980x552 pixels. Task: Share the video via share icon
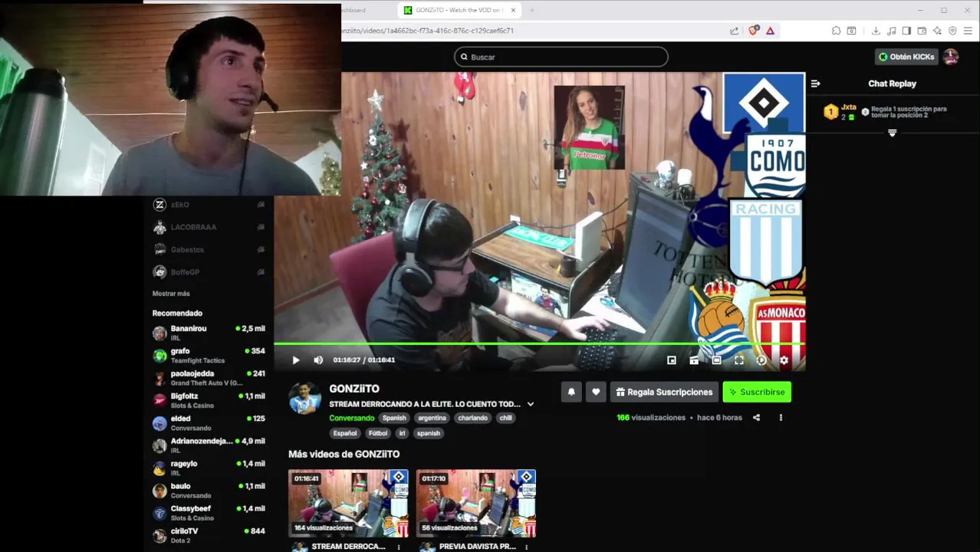(x=756, y=418)
